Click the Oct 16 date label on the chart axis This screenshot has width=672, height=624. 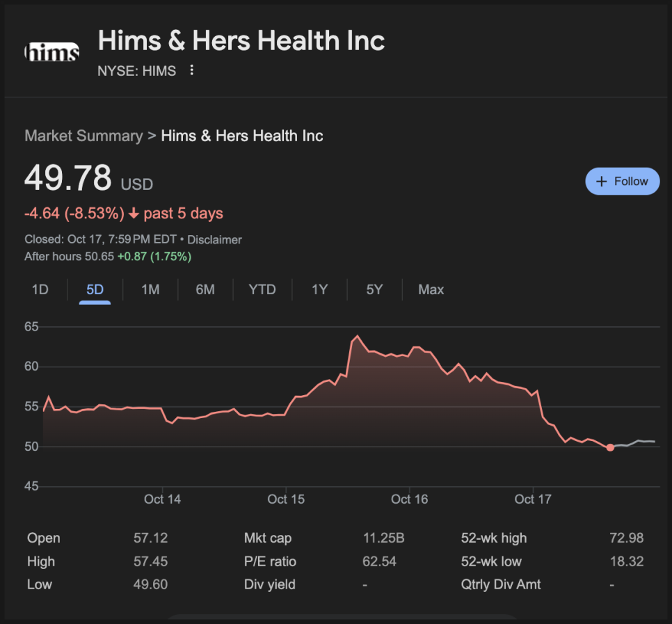(x=410, y=499)
